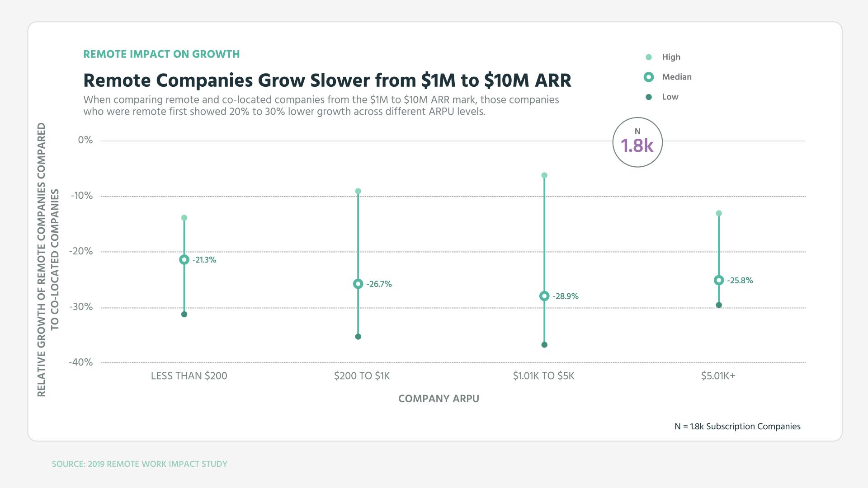Toggle the High series in the legend
Image resolution: width=868 pixels, height=488 pixels.
point(671,57)
